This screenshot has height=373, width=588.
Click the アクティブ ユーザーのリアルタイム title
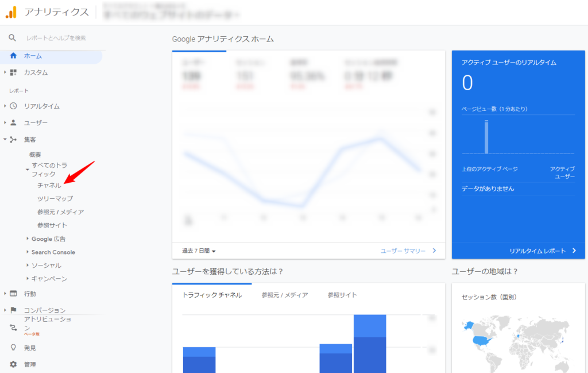[509, 62]
